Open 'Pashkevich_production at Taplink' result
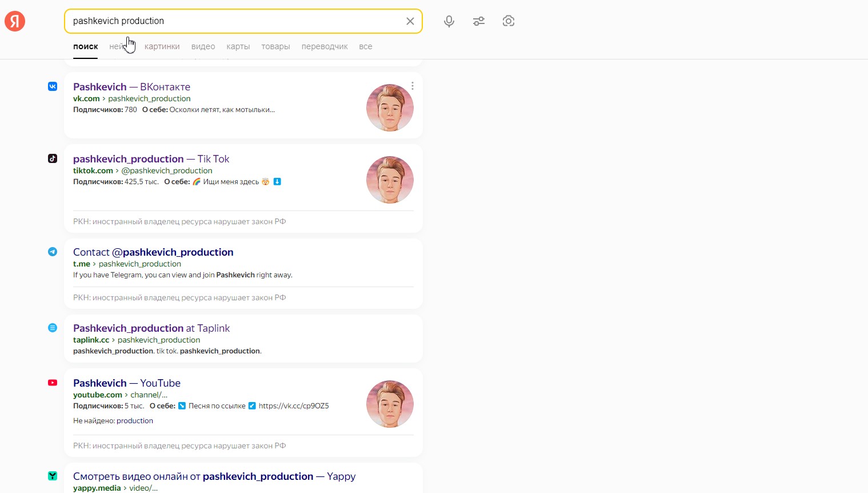This screenshot has height=493, width=868. [151, 328]
